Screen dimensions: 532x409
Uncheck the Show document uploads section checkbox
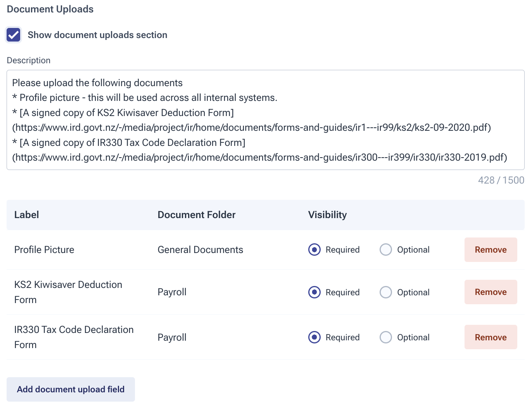(14, 35)
